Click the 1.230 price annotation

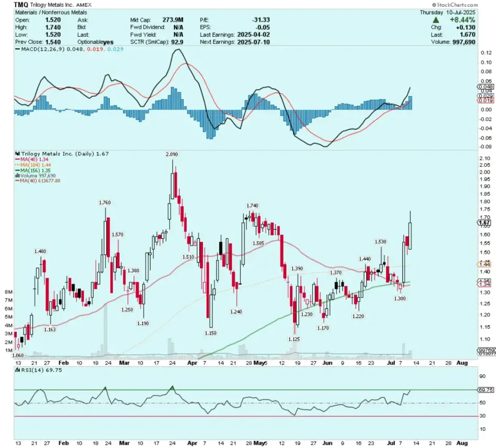coord(307,314)
